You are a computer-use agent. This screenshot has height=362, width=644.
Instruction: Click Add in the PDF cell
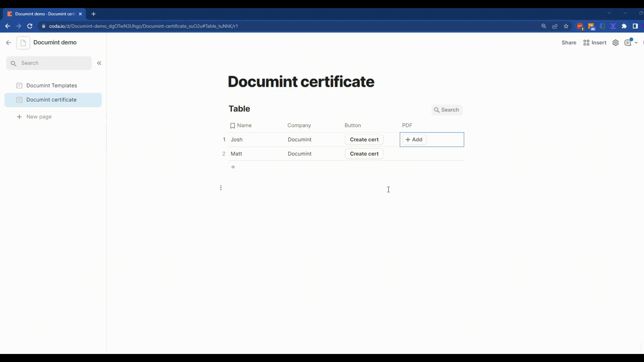(414, 140)
